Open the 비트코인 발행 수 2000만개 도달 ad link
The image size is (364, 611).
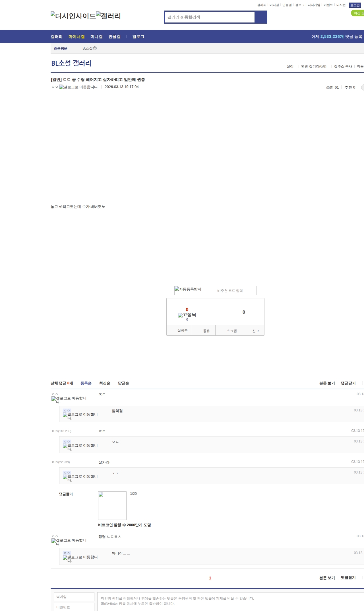pyautogui.click(x=125, y=525)
